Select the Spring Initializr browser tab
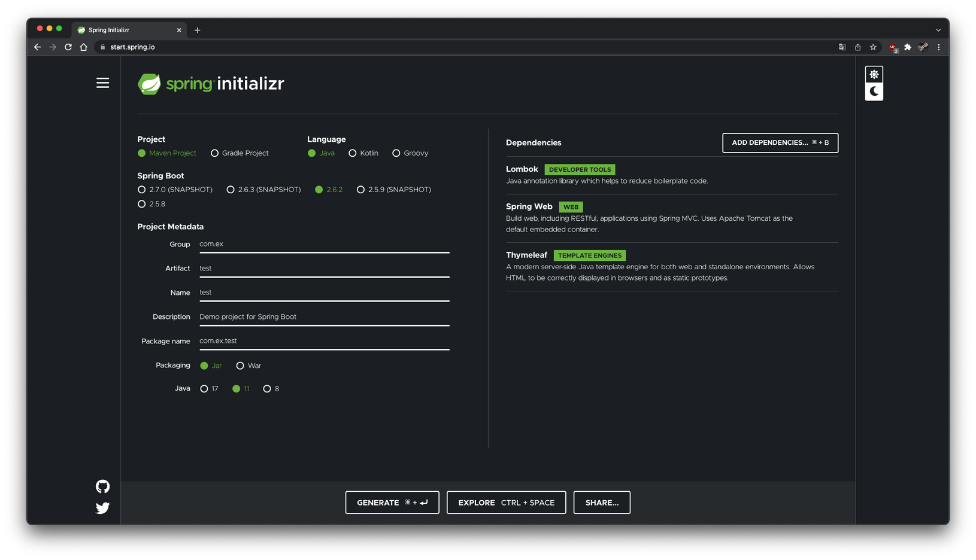 click(x=129, y=30)
